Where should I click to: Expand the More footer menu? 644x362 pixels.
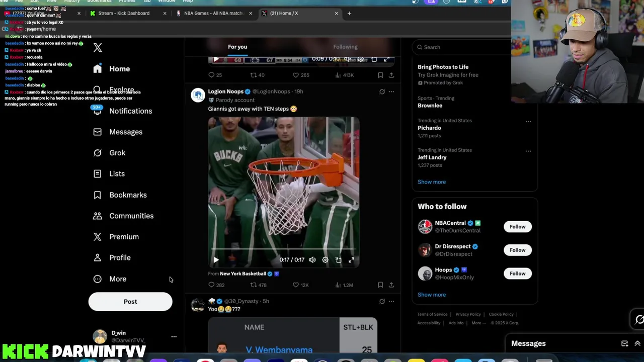[478, 323]
